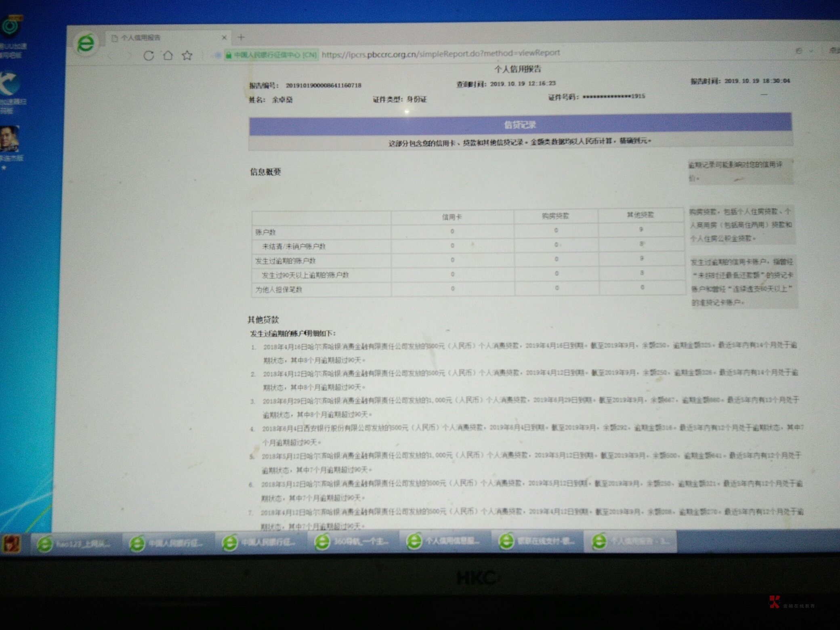This screenshot has width=840, height=630.
Task: Close the 个人信用报告 tab
Action: tap(224, 38)
